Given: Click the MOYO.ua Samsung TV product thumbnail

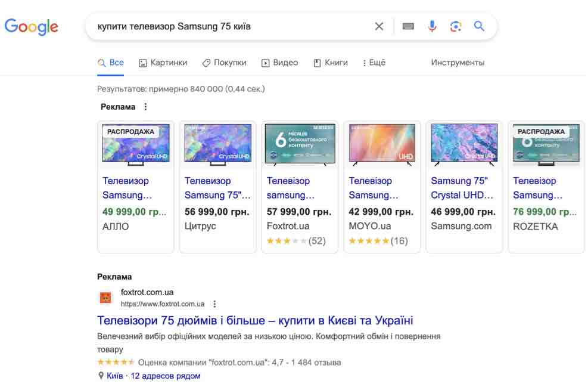Looking at the screenshot, I should pyautogui.click(x=381, y=143).
